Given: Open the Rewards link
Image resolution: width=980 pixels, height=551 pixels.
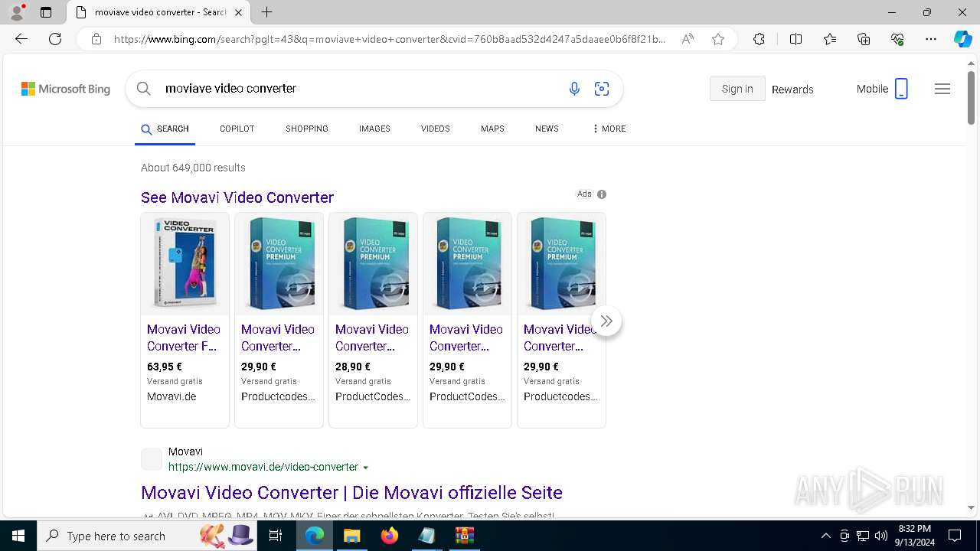Looking at the screenshot, I should 792,90.
